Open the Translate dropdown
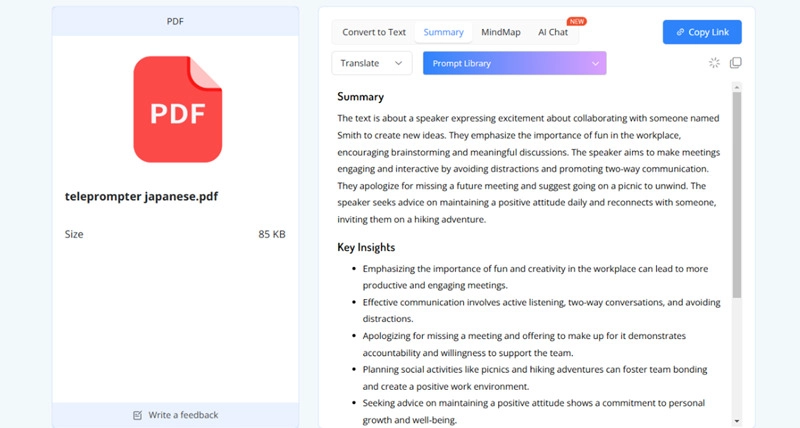 tap(372, 63)
